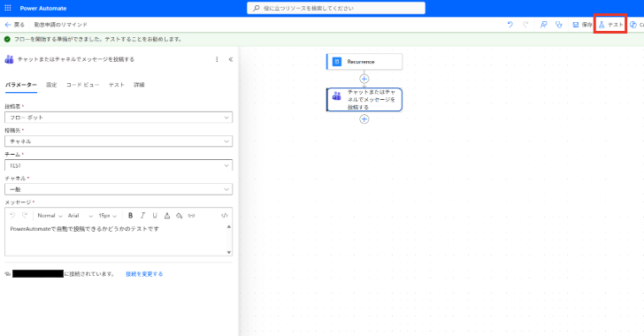The image size is (644, 336).
Task: Open the チーム dropdown showing TEST
Action: click(119, 165)
